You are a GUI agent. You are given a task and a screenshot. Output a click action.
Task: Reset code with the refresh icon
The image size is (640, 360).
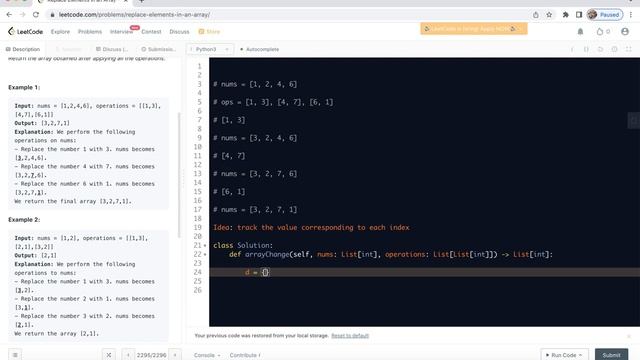coord(600,49)
